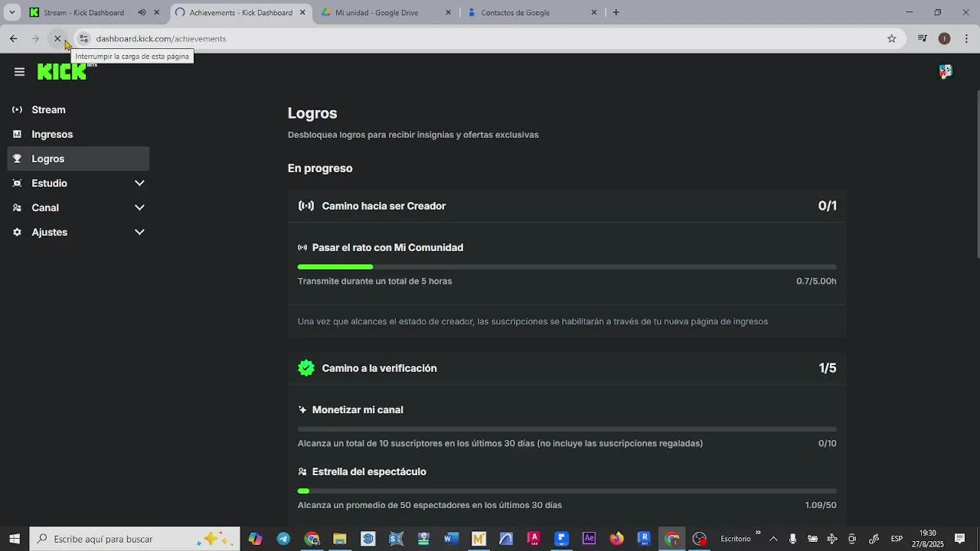Click the Camino a la verificación header
Viewport: 980px width, 551px height.
click(x=567, y=368)
